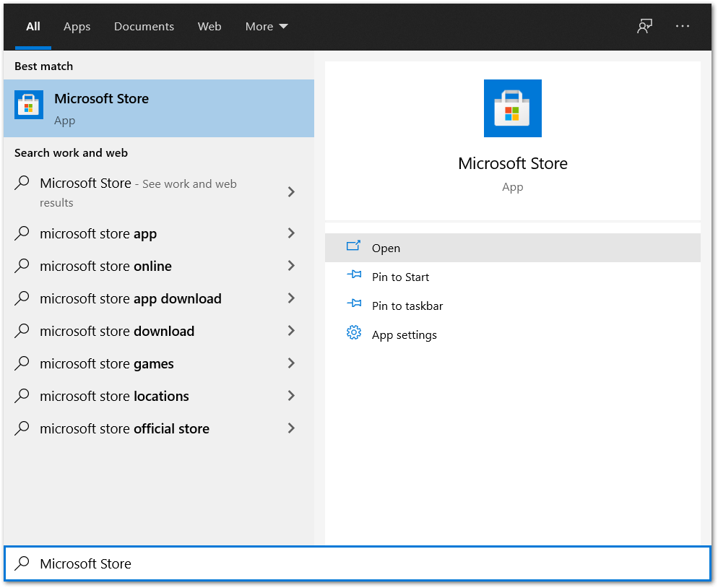718x588 pixels.
Task: Select 'microsoft store online' suggestion text
Action: 105,266
